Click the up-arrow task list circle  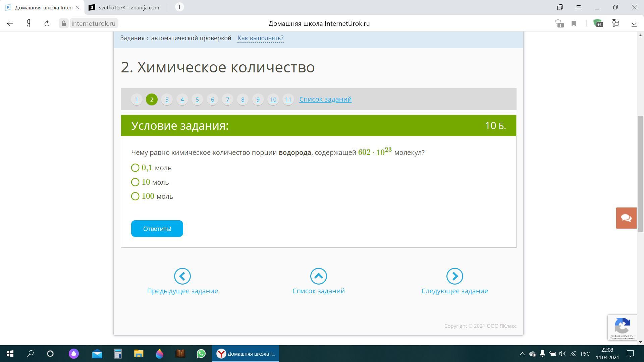coord(318,276)
